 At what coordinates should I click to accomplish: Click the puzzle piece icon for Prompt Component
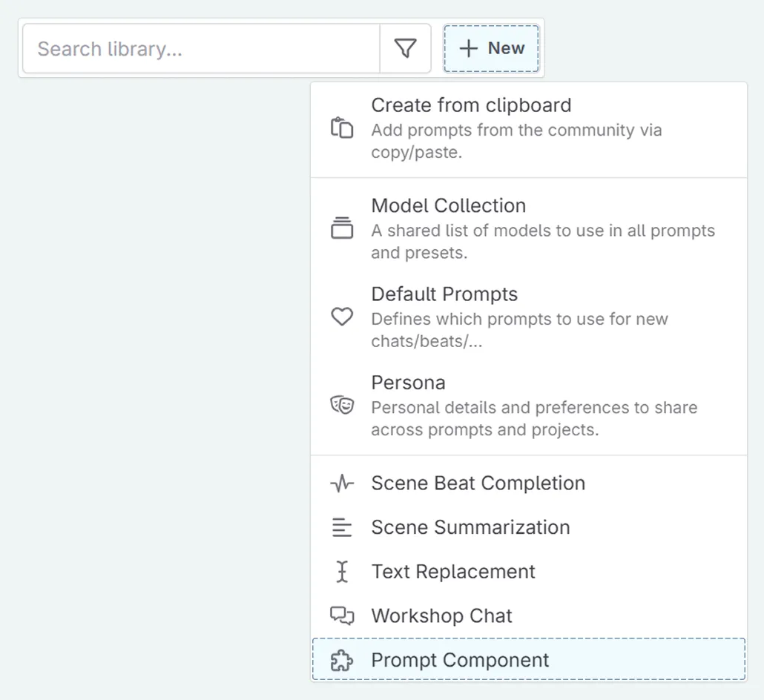(x=341, y=659)
